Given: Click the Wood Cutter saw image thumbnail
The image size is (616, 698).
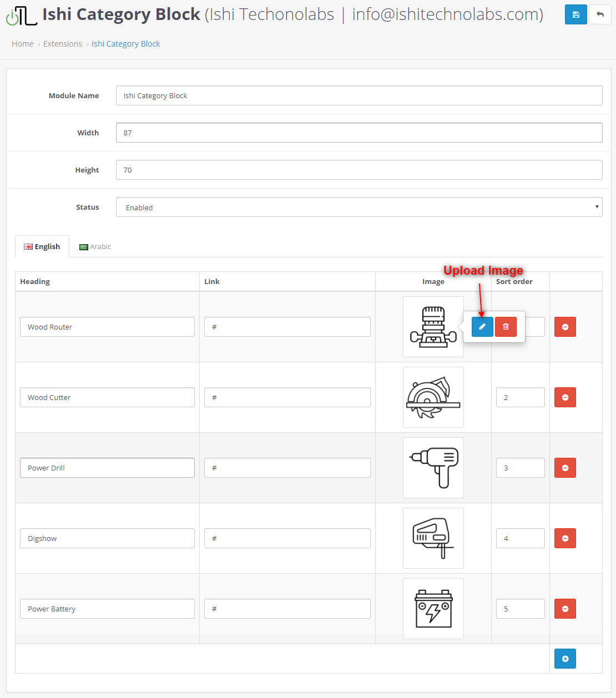Looking at the screenshot, I should (x=433, y=397).
